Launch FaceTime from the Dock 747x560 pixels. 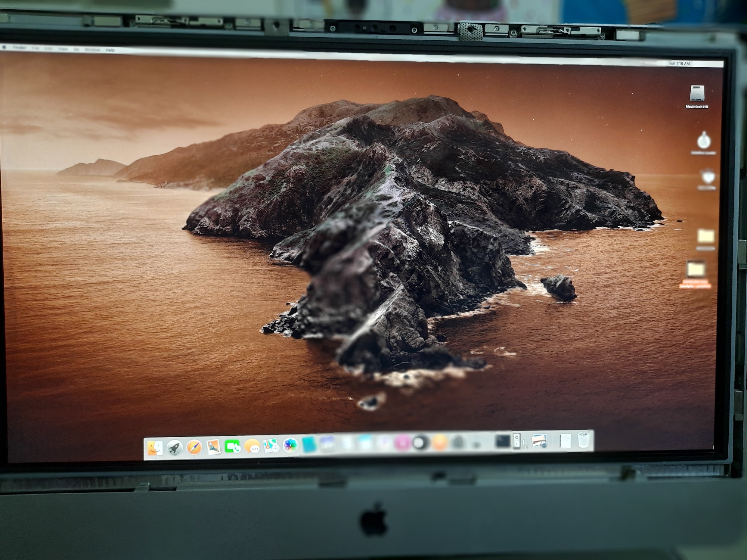click(232, 446)
